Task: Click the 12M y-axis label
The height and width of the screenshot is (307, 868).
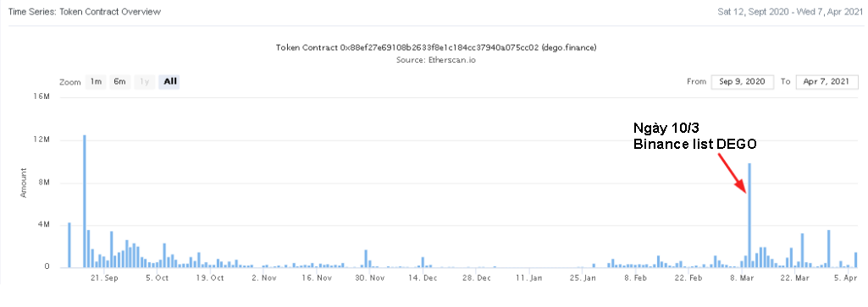Action: tap(44, 140)
